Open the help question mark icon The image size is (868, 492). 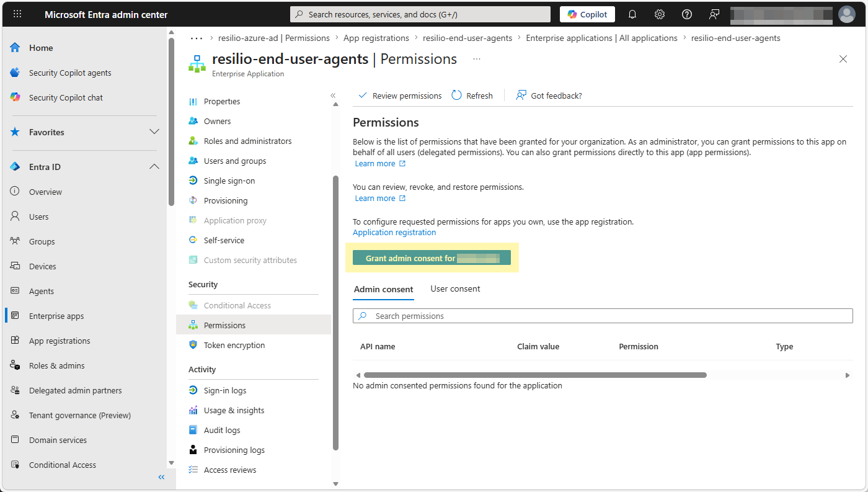[x=687, y=14]
